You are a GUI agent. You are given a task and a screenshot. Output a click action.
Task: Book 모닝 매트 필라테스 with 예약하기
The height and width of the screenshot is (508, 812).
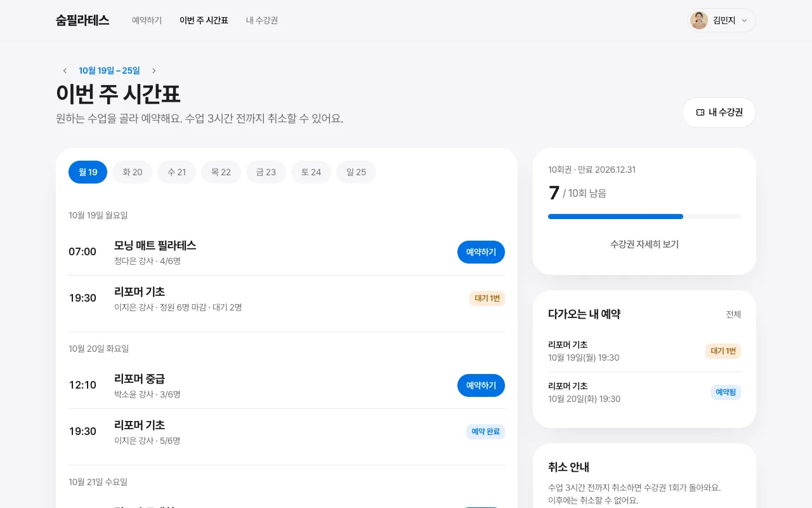481,252
